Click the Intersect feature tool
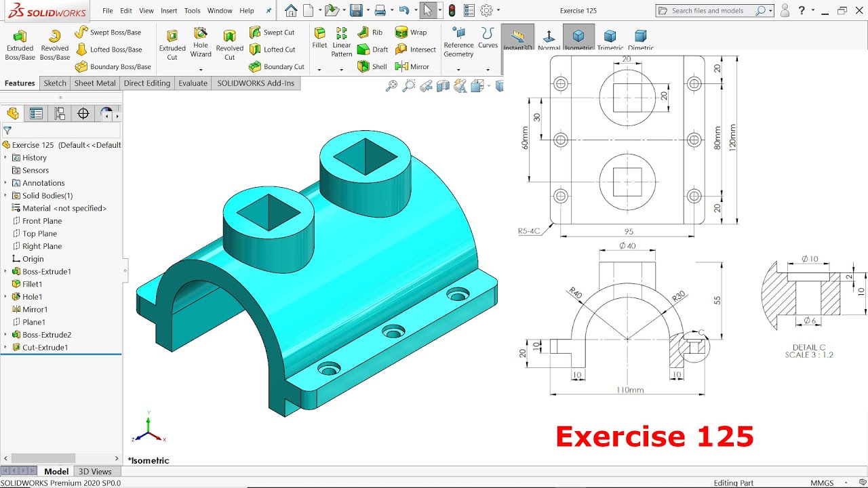 point(416,49)
